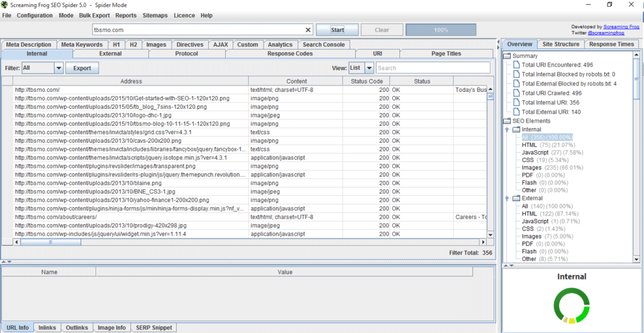Follow the Screaming Frog developer link
Screen dimensions: 644x333
tap(621, 26)
